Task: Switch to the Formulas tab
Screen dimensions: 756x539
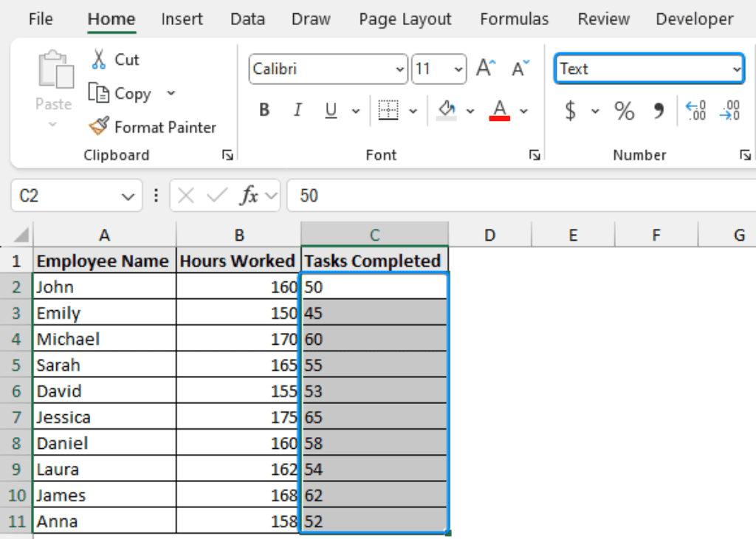Action: pyautogui.click(x=514, y=19)
